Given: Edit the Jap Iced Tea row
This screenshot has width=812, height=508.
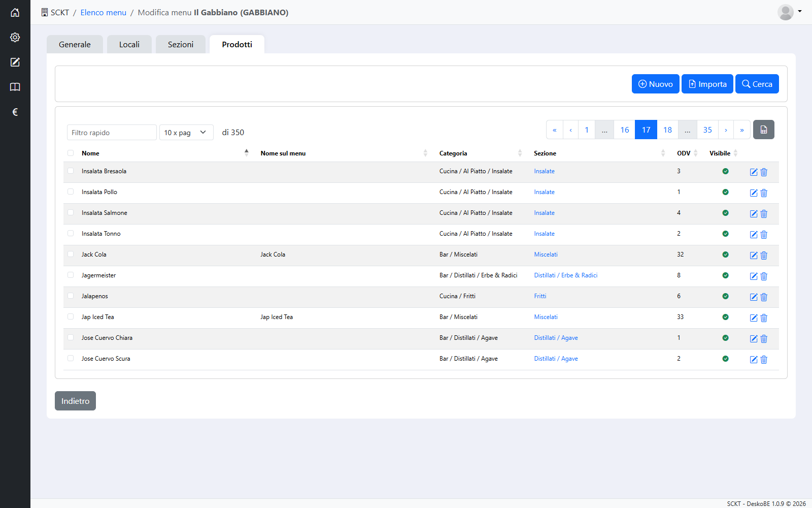Looking at the screenshot, I should click(x=754, y=318).
